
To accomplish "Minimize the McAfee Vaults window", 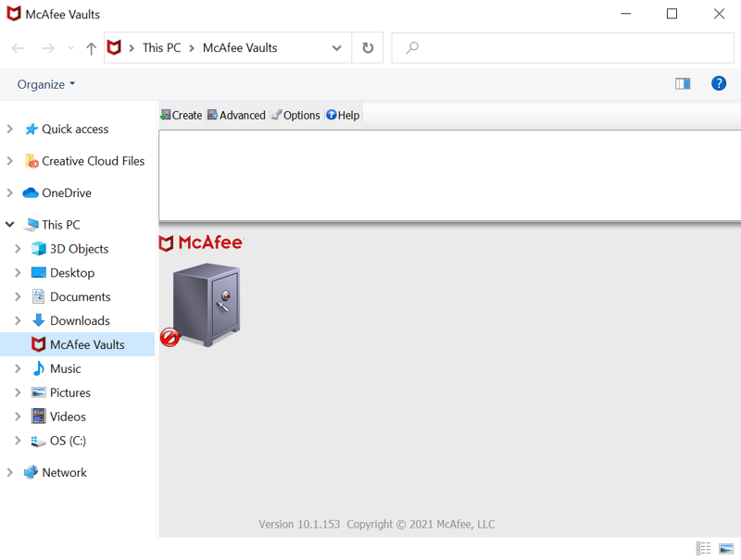I will 626,14.
